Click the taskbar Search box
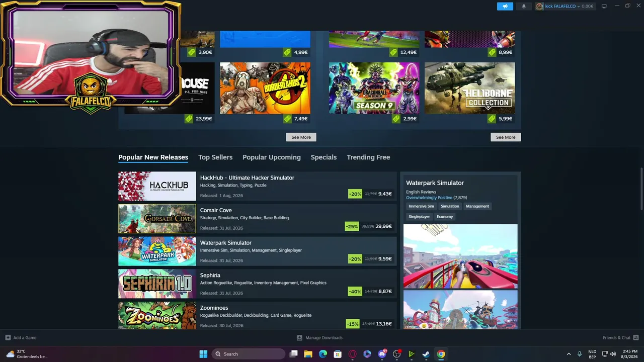 [249, 354]
